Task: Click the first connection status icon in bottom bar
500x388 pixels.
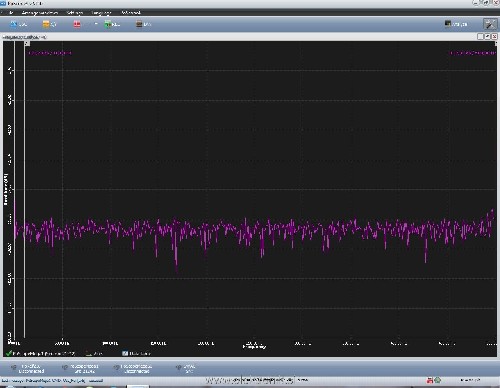Action: point(14,367)
